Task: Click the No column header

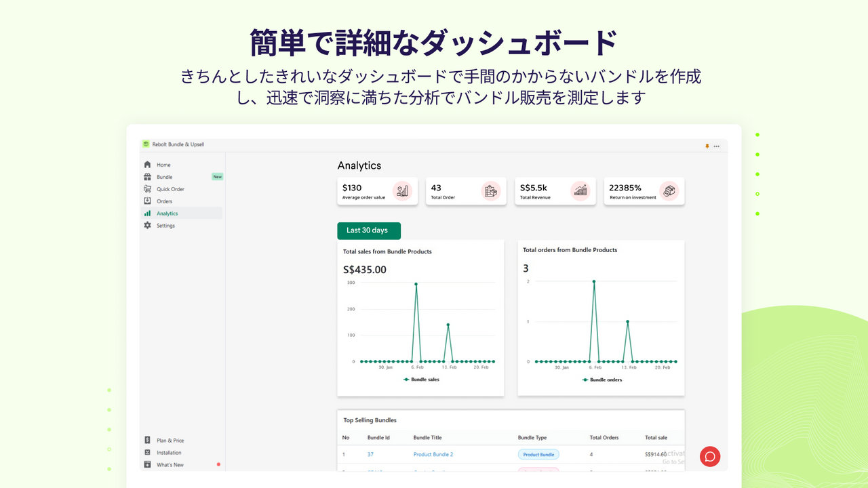Action: pos(346,438)
